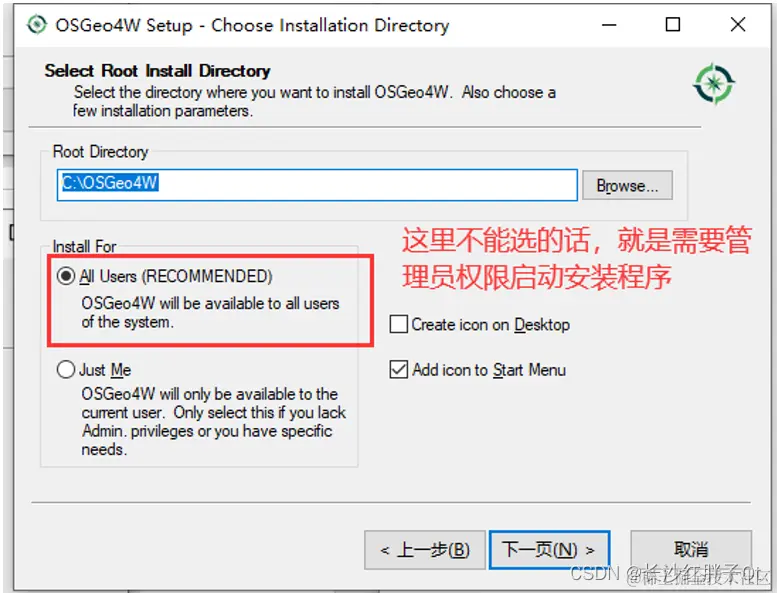Click inside the Root Directory path field
The height and width of the screenshot is (593, 777).
(x=317, y=185)
